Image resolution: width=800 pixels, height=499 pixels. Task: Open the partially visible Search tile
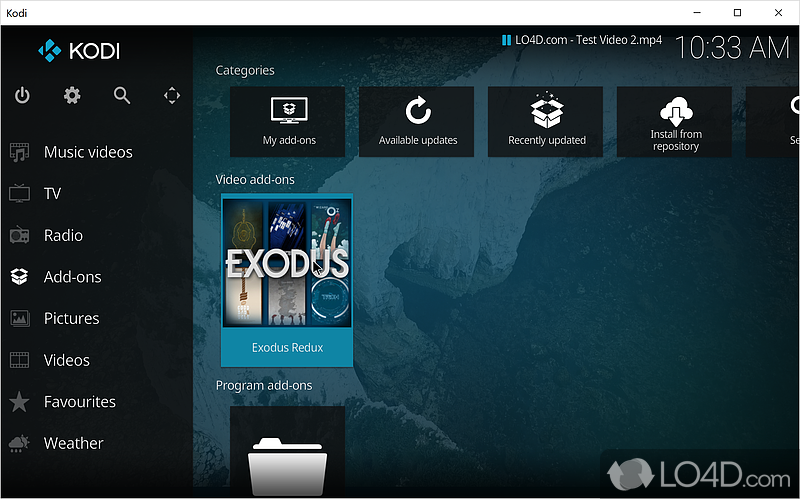[773, 121]
